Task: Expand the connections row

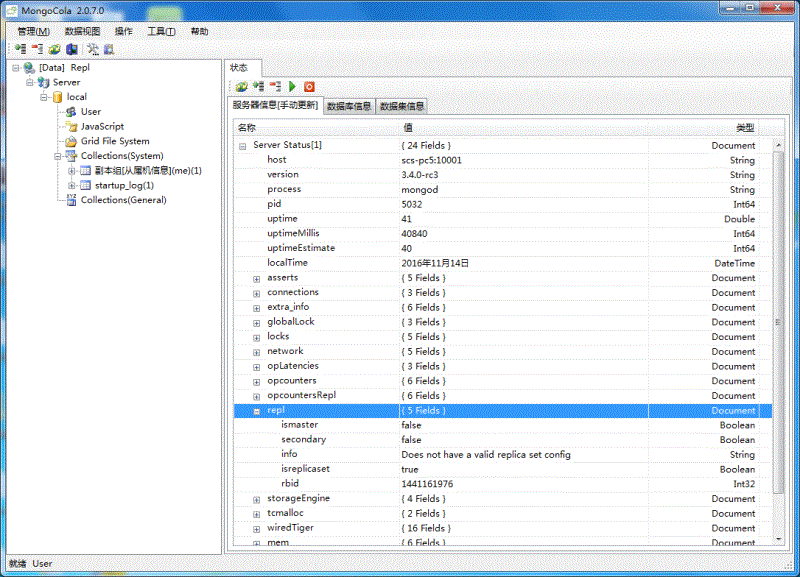Action: tap(257, 294)
